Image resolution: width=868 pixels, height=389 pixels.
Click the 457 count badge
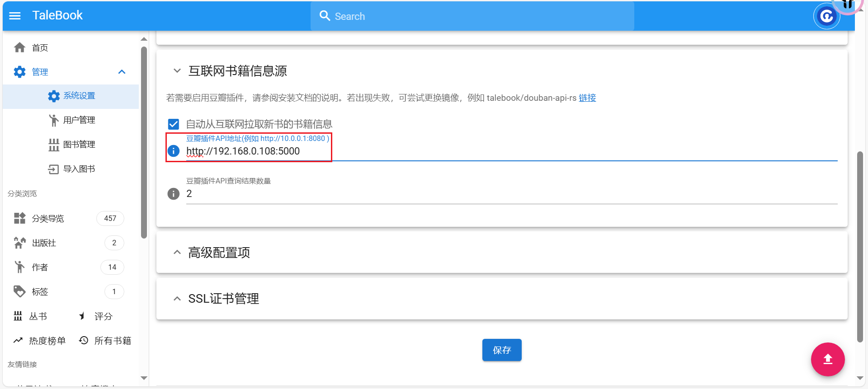coord(110,218)
